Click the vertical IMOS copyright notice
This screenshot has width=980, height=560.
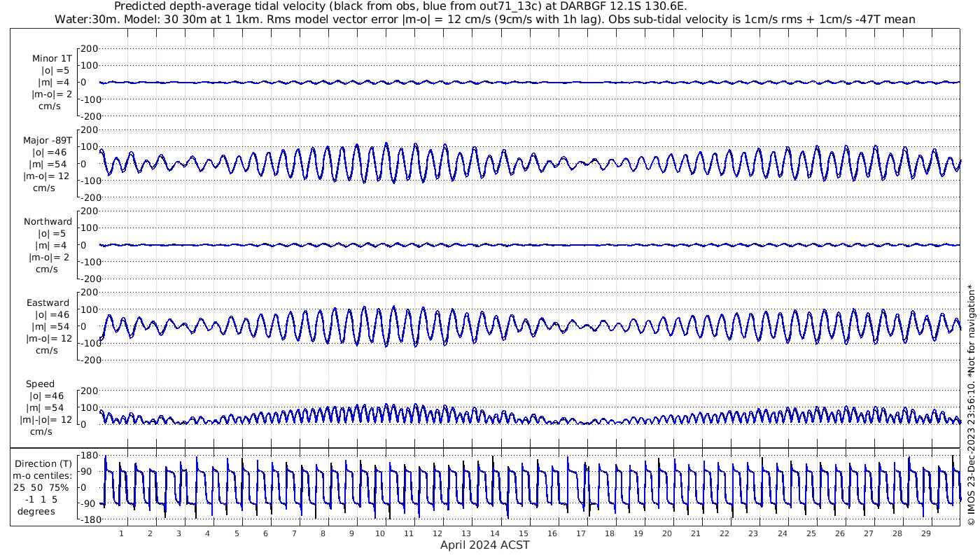pyautogui.click(x=971, y=406)
